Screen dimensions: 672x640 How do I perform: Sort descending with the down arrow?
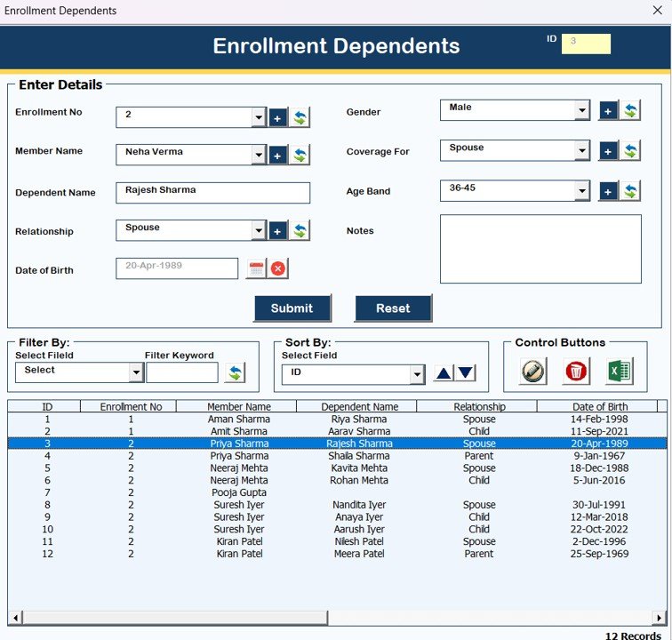click(466, 373)
